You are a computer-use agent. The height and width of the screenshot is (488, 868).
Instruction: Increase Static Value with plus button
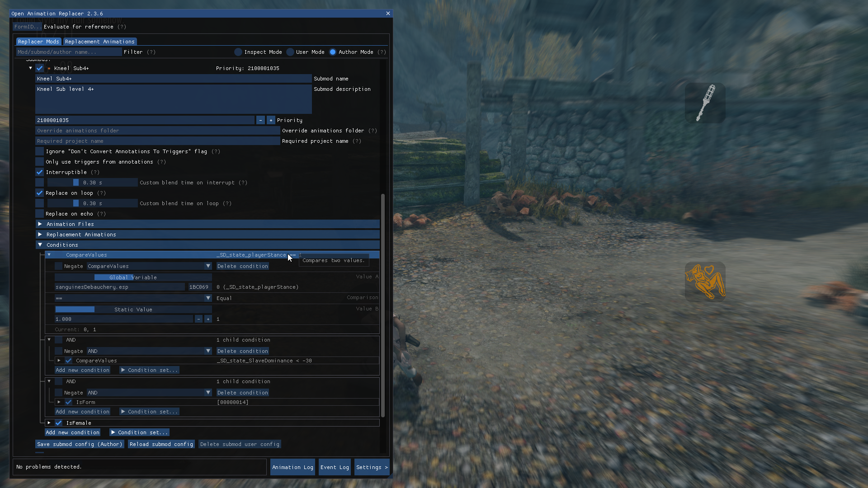coord(208,319)
